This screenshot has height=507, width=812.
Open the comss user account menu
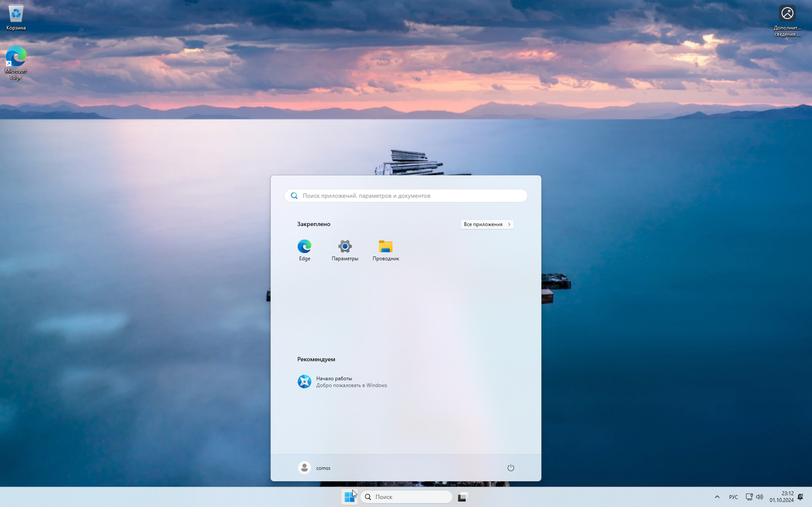pyautogui.click(x=315, y=468)
